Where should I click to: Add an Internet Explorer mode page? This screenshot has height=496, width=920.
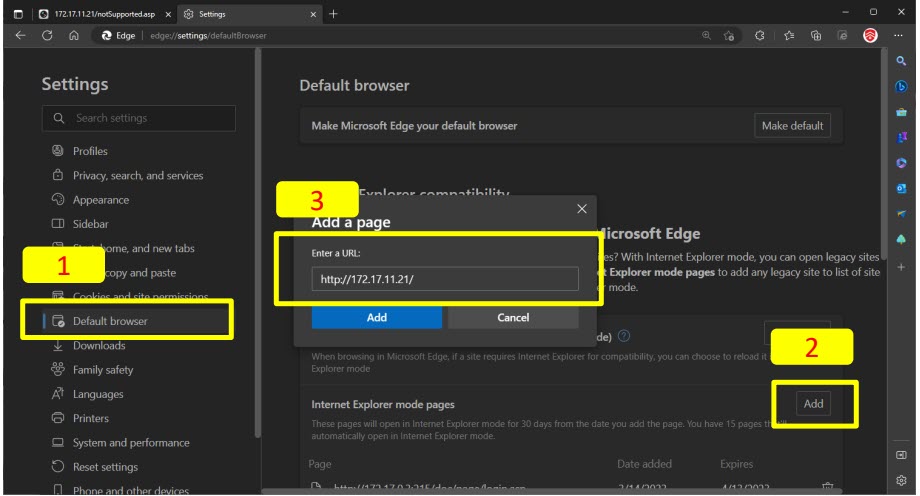(813, 403)
